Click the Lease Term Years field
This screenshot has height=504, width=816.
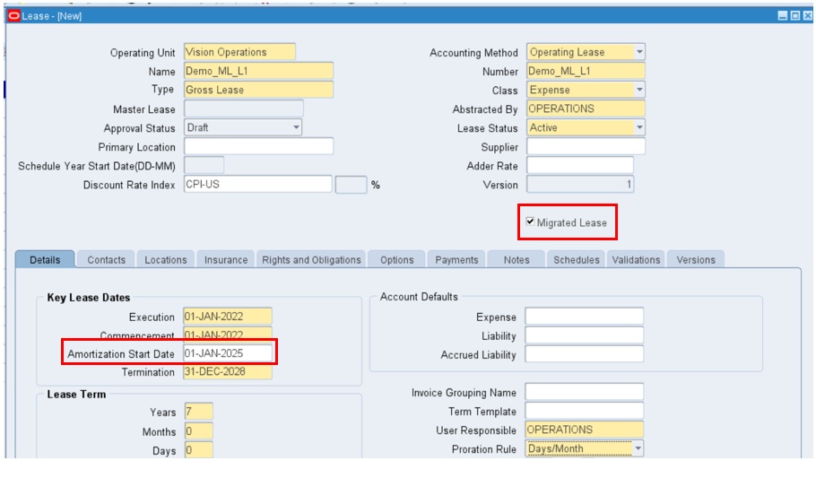[x=198, y=412]
